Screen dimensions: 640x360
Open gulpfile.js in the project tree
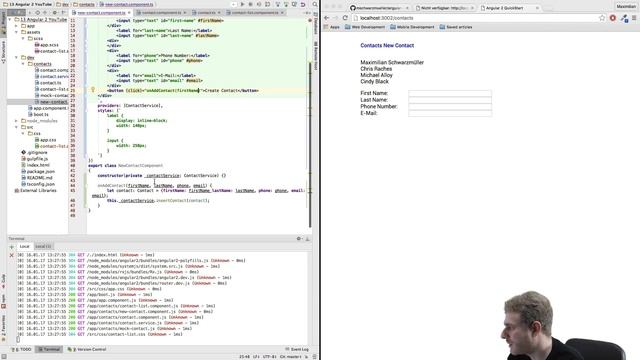click(x=34, y=159)
